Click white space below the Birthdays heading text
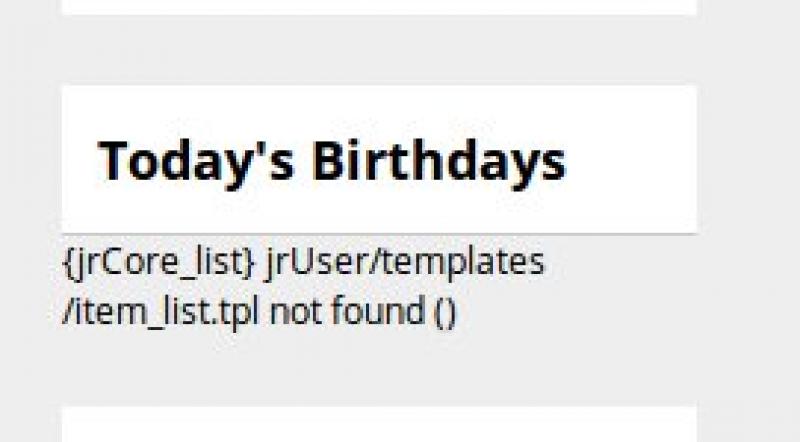 tap(378, 212)
